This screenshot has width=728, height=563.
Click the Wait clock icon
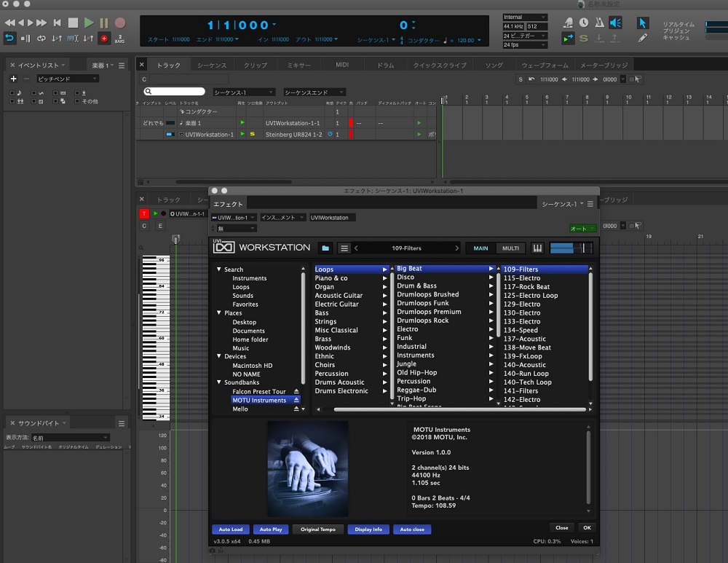pyautogui.click(x=584, y=23)
